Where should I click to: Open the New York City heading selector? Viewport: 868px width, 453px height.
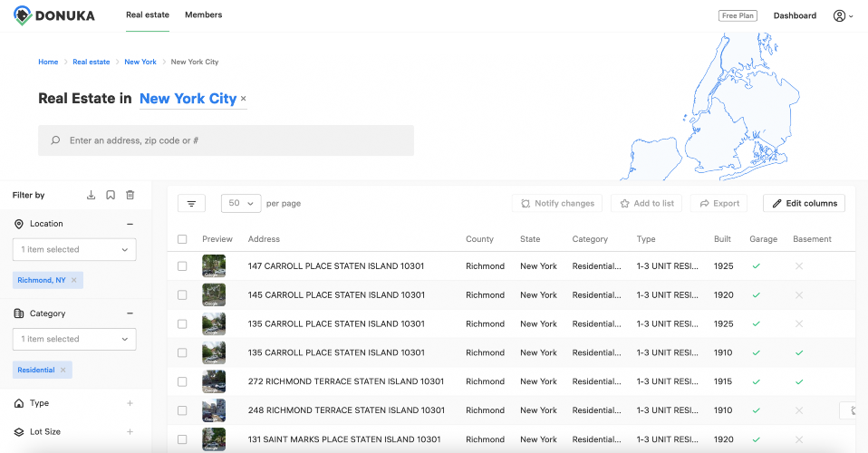(188, 99)
